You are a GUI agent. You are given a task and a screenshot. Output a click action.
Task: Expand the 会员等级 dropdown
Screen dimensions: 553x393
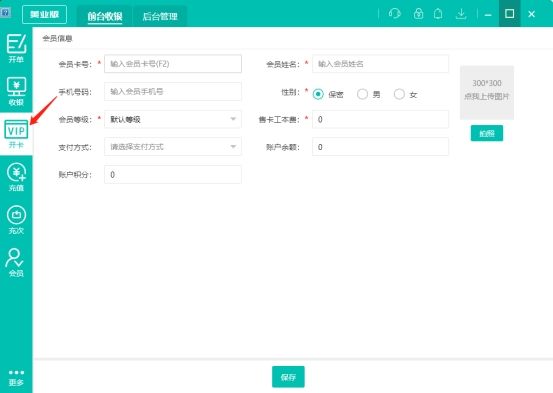pos(173,119)
